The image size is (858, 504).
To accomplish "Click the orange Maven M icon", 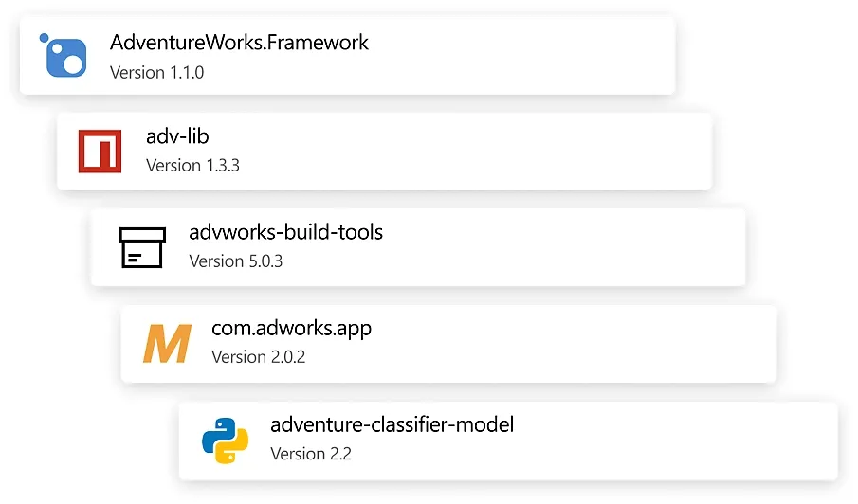I will pyautogui.click(x=167, y=344).
